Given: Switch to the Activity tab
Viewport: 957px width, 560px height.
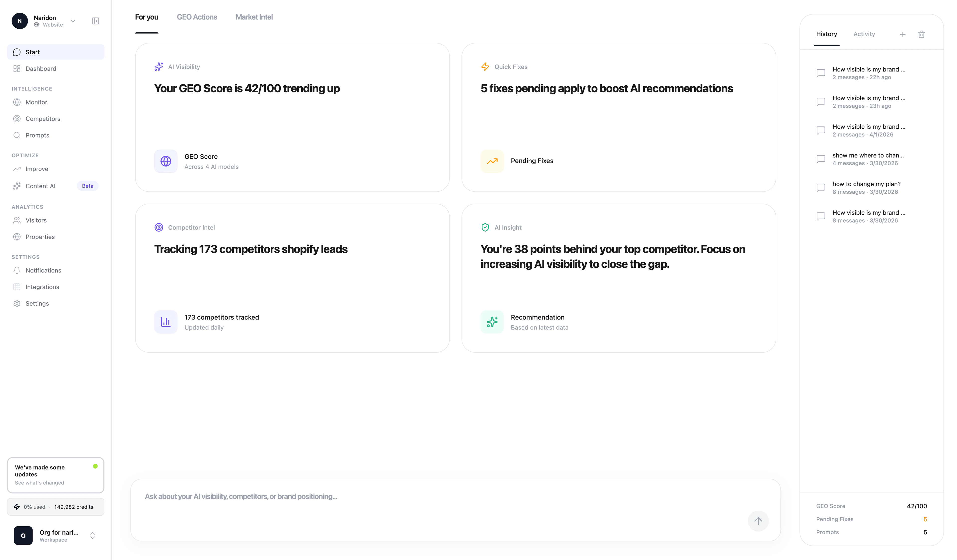Looking at the screenshot, I should (864, 34).
